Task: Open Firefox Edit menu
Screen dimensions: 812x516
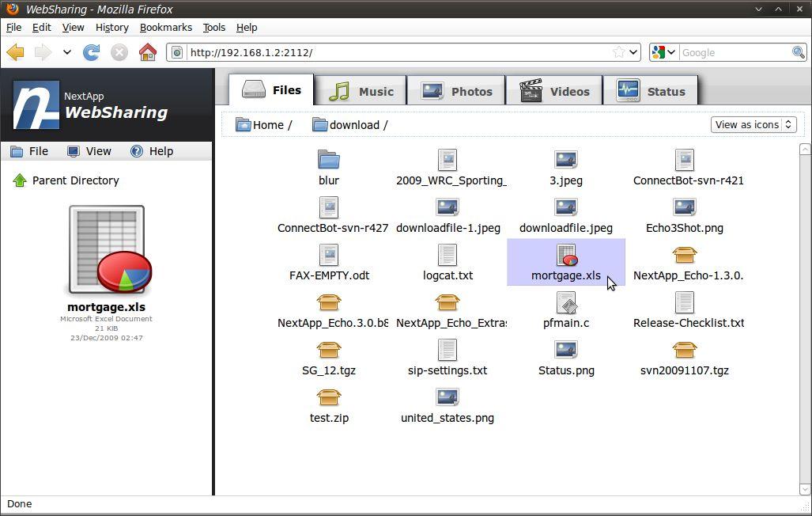Action: (x=41, y=28)
